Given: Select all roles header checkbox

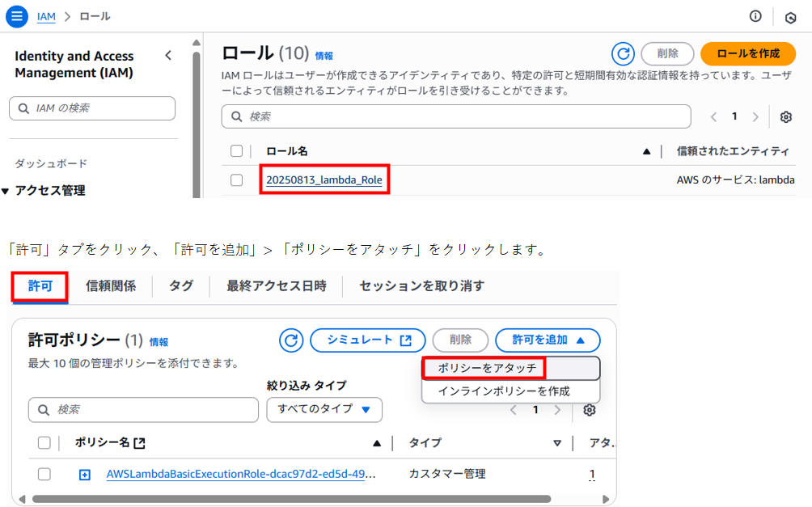Looking at the screenshot, I should 237,150.
